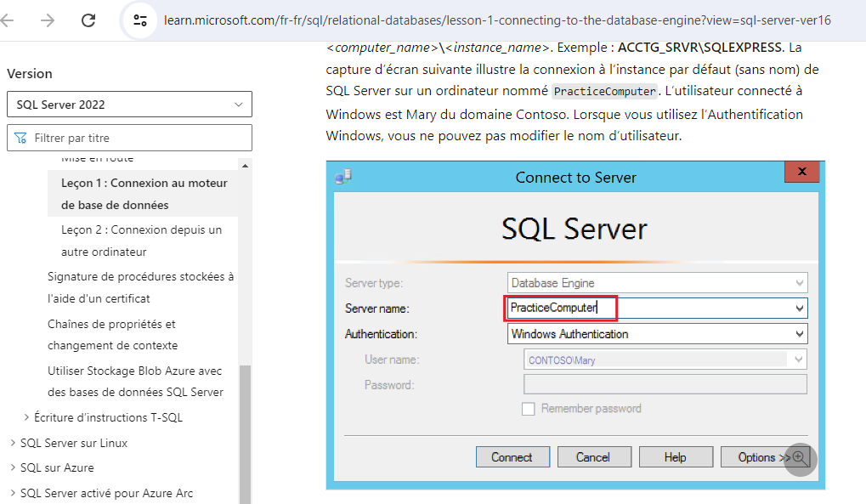Click the Connect to Server title text

point(575,178)
